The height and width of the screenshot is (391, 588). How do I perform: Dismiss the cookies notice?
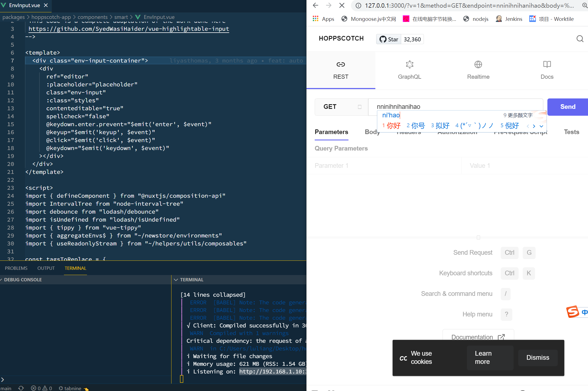coord(538,358)
